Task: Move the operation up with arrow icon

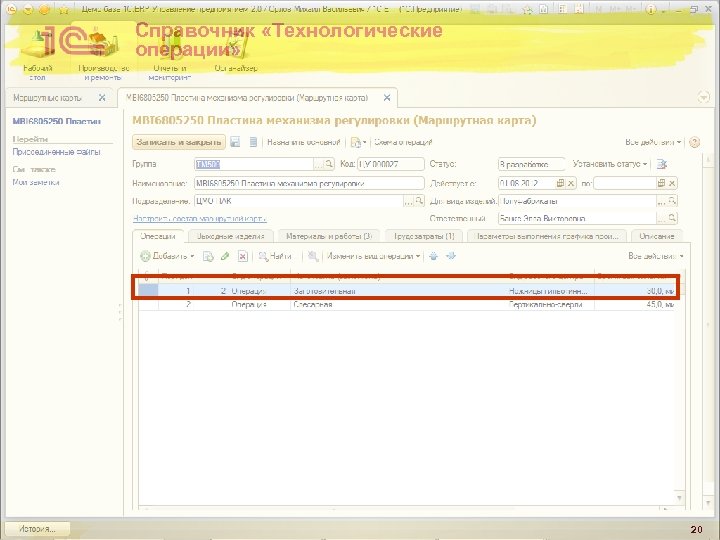Action: tap(433, 256)
